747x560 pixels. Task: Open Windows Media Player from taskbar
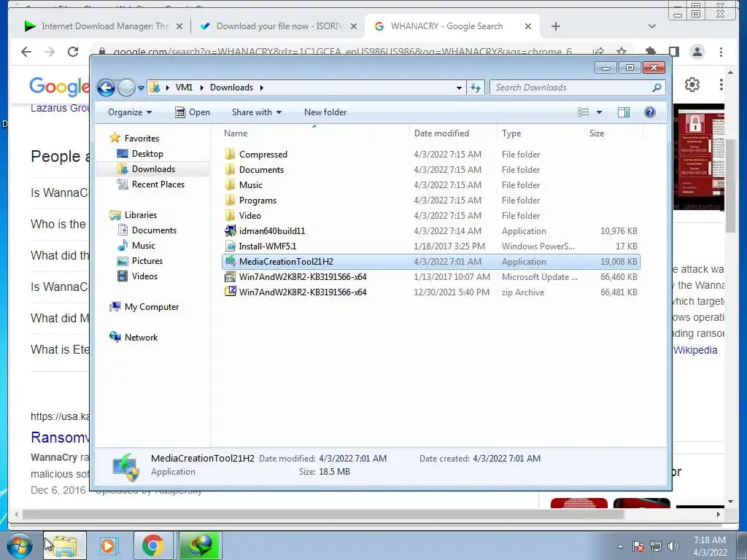(109, 545)
